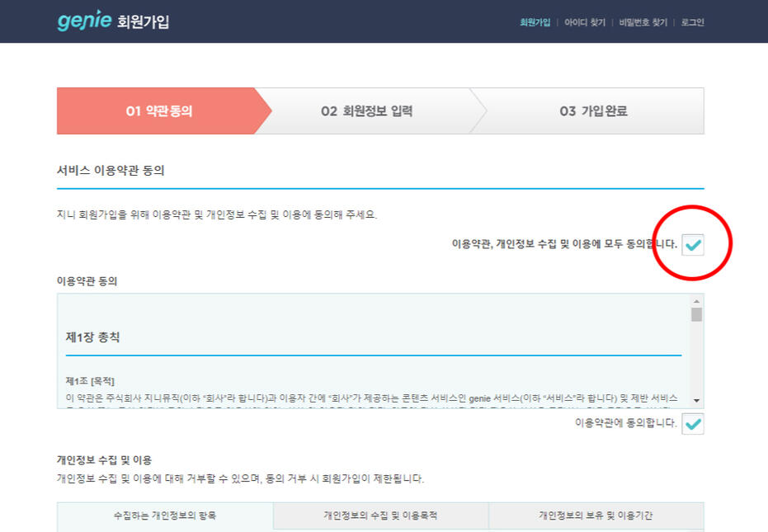Image resolution: width=768 pixels, height=532 pixels.
Task: Open the 개인정보의 보유 및 이용기간 tab
Action: 596,516
